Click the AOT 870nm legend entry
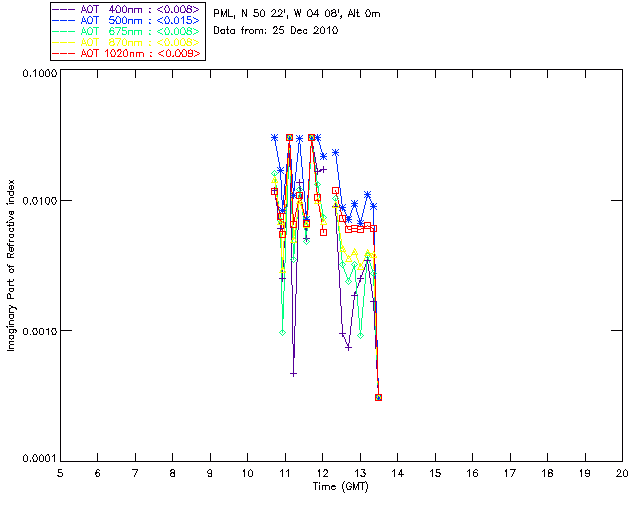Screen dimensions: 640x512 128,42
